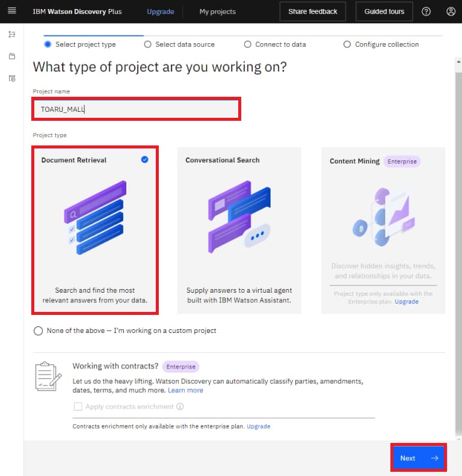
Task: Click the vertical scrollbar thumb
Action: [458, 254]
